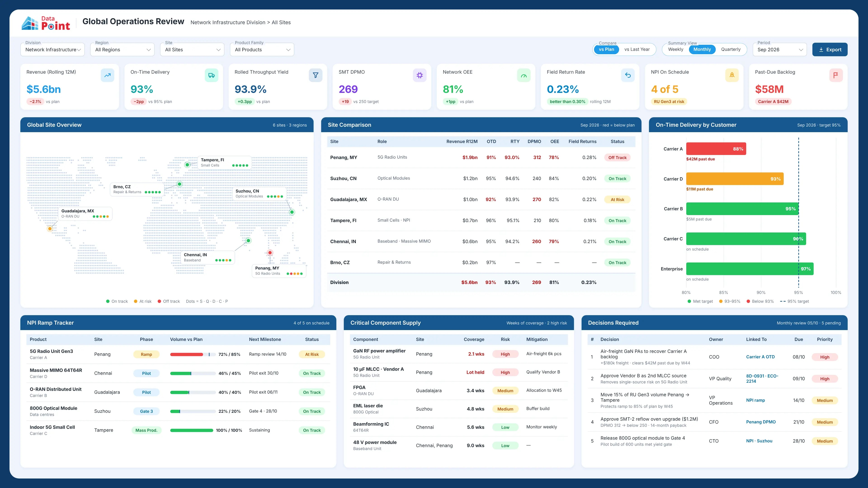
Task: Click the NPI On Schedule rocket icon
Action: click(x=732, y=75)
